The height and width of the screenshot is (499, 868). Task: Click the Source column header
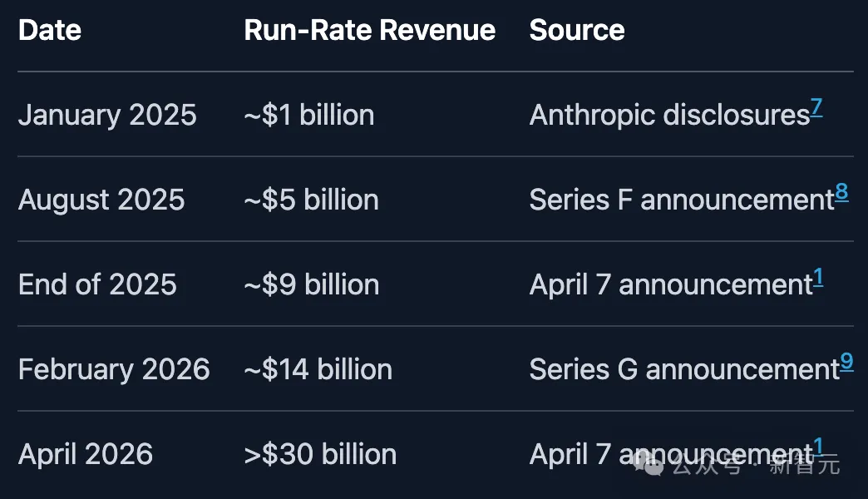(x=577, y=30)
